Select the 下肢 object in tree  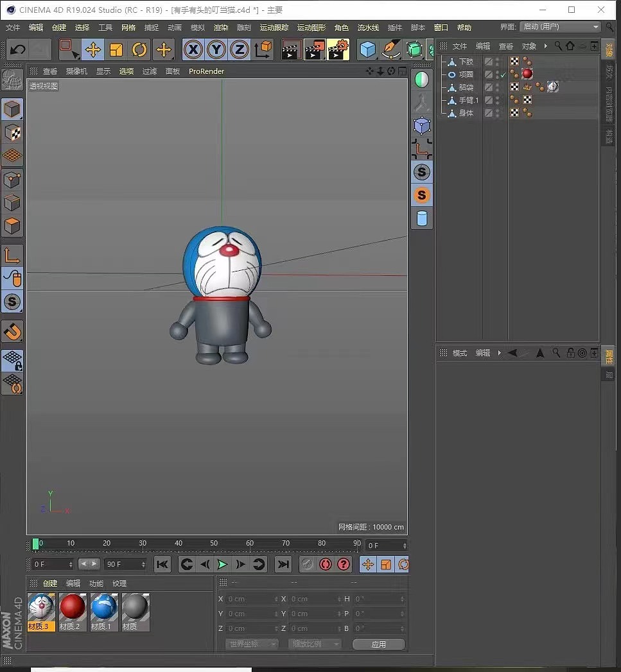pos(466,61)
